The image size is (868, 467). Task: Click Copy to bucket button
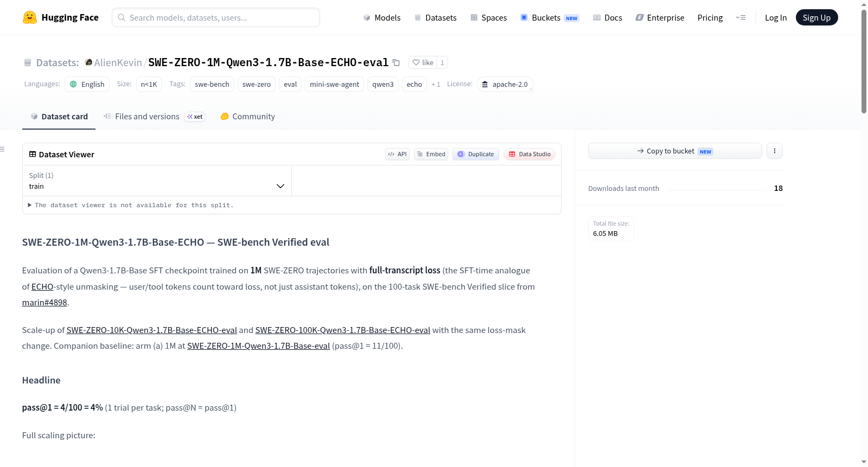tap(675, 151)
